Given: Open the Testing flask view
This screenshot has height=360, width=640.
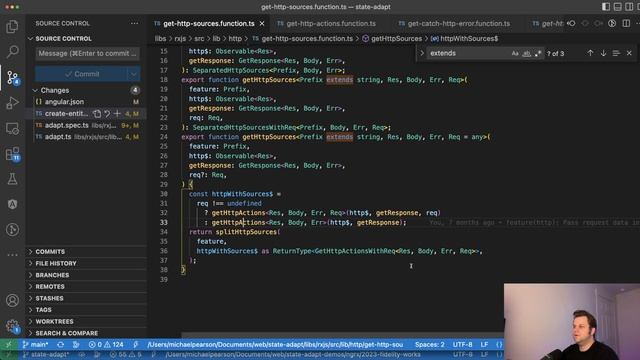Looking at the screenshot, I should tap(12, 179).
